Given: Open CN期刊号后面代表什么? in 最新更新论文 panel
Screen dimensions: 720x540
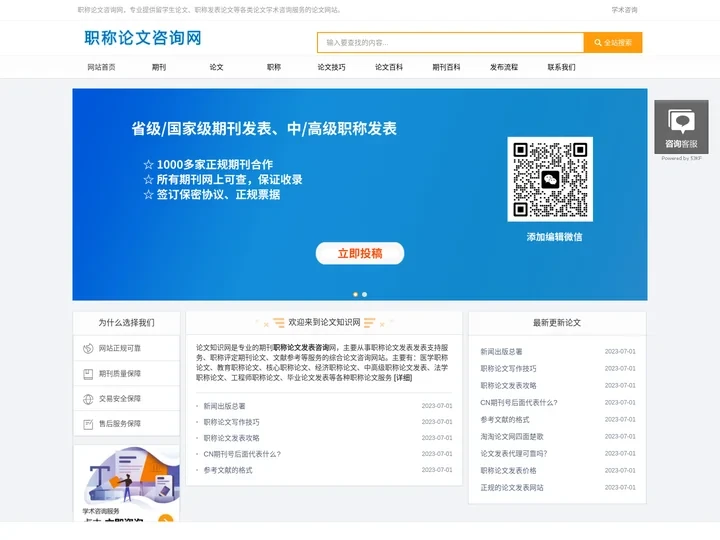Looking at the screenshot, I should [519, 403].
